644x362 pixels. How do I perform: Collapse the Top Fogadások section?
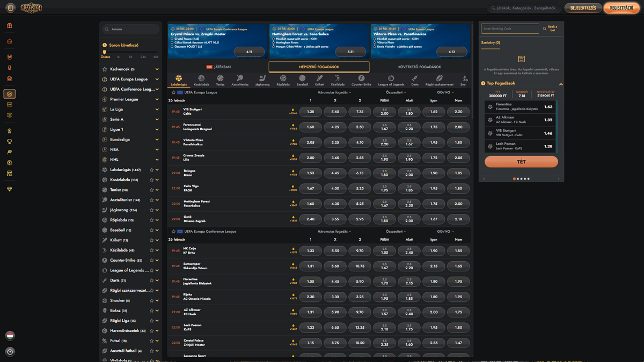[x=561, y=84]
